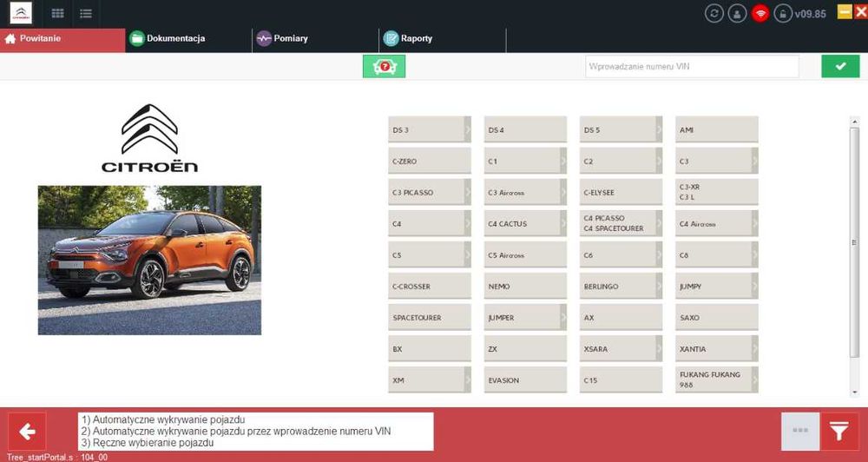Expand the C1 model arrow
Screen dimensions: 868x462
pos(563,162)
